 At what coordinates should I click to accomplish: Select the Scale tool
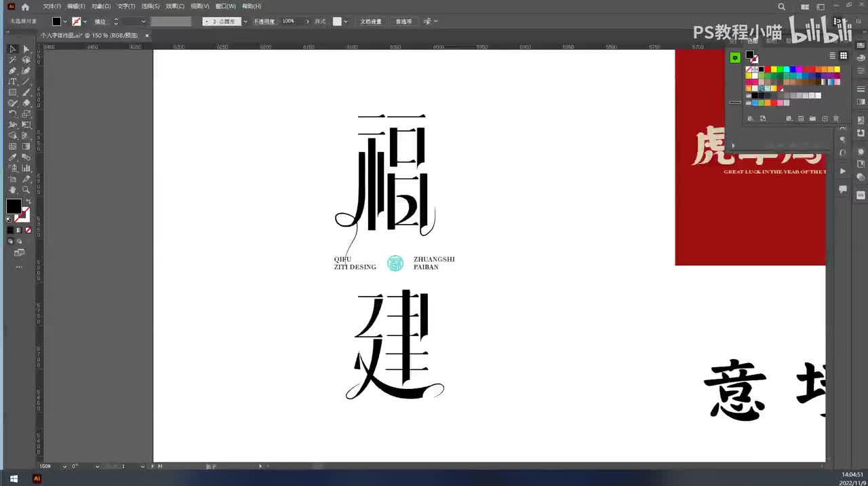[x=26, y=114]
